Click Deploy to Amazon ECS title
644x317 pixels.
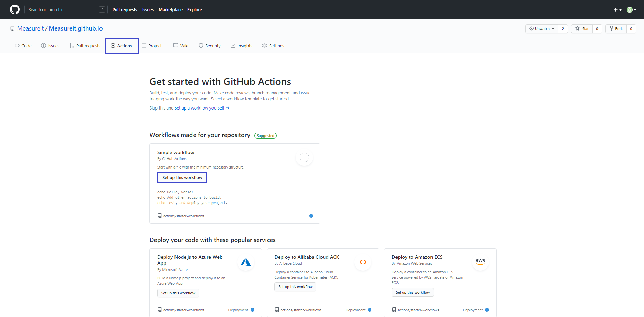coord(417,257)
